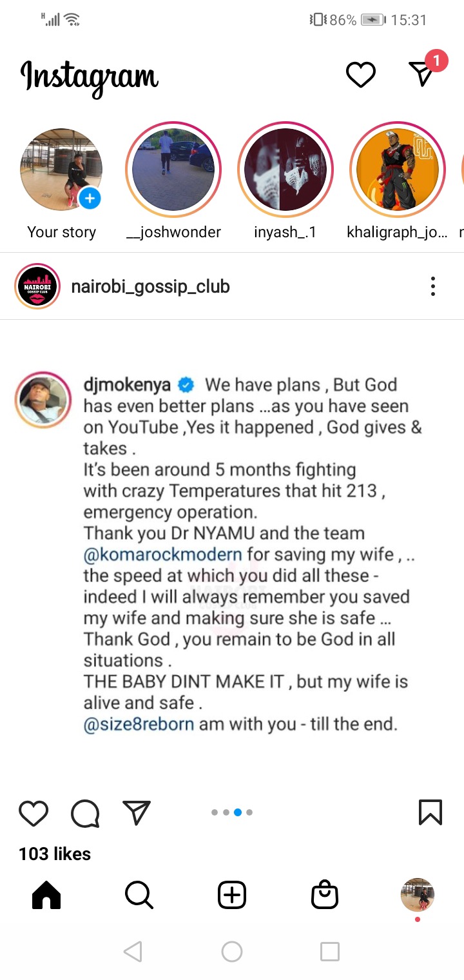Image resolution: width=464 pixels, height=980 pixels.
Task: Open the Shop bag tab
Action: point(325,895)
